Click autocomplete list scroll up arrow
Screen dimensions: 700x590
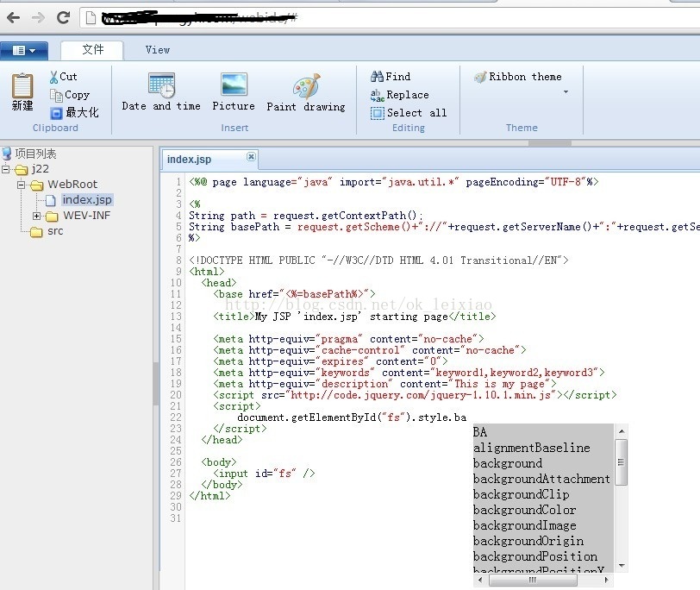[x=621, y=431]
